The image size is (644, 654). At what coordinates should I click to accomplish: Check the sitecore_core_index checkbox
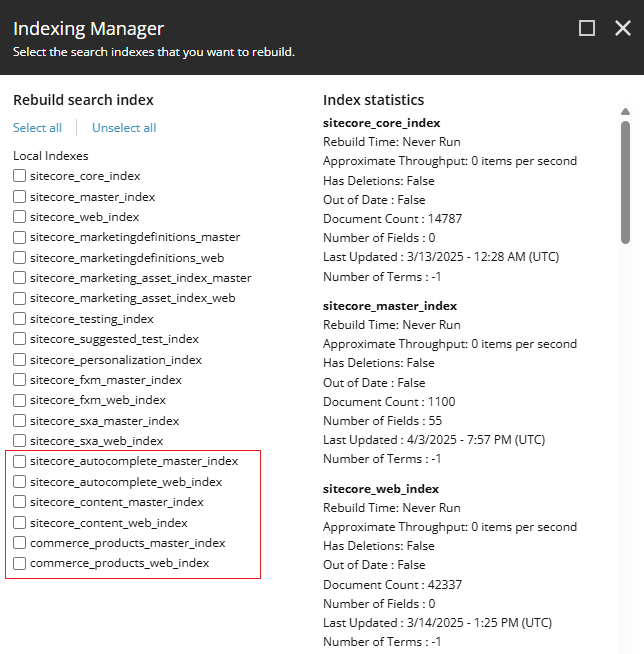pos(20,177)
